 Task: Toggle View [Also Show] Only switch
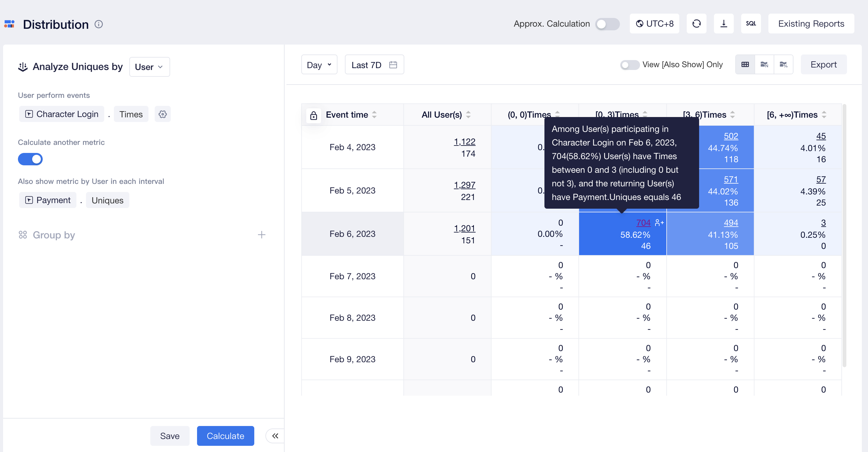pos(630,65)
